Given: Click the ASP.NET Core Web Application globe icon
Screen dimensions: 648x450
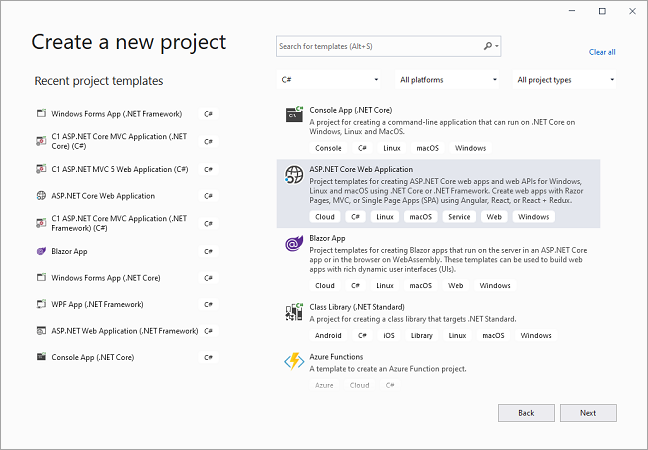Looking at the screenshot, I should (294, 176).
